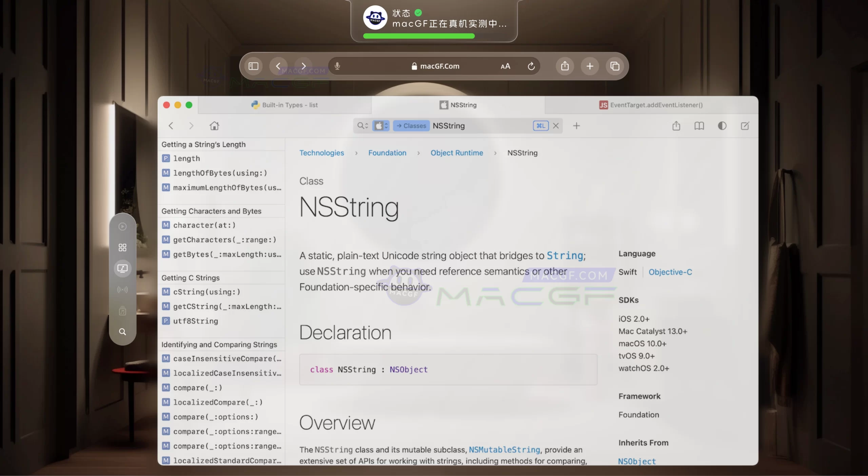This screenshot has height=476, width=868.
Task: Open the Foundation breadcrumb link
Action: (387, 153)
